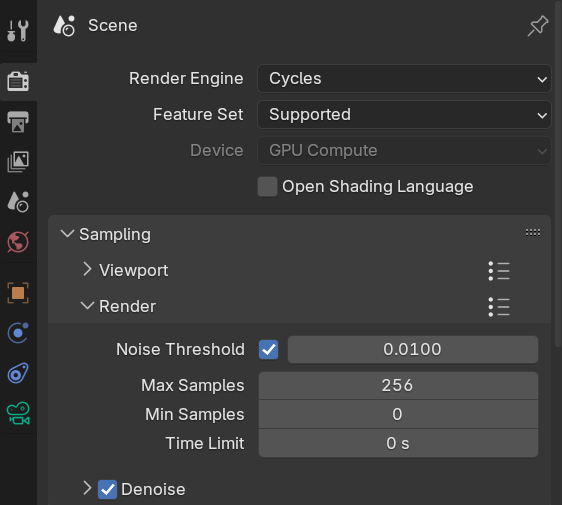
Task: Switch to Output properties tab
Action: click(18, 122)
